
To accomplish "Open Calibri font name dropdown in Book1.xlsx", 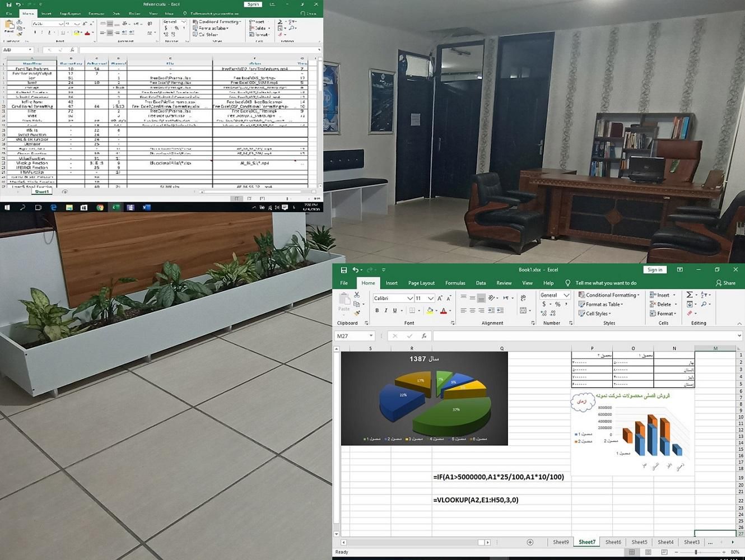I will pyautogui.click(x=410, y=298).
